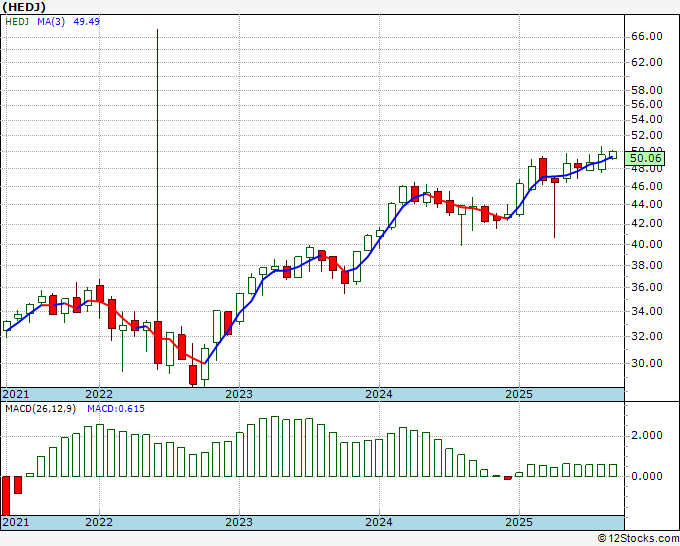The height and width of the screenshot is (546, 680).
Task: Click 2023 on the MACD time axis
Action: tap(239, 522)
